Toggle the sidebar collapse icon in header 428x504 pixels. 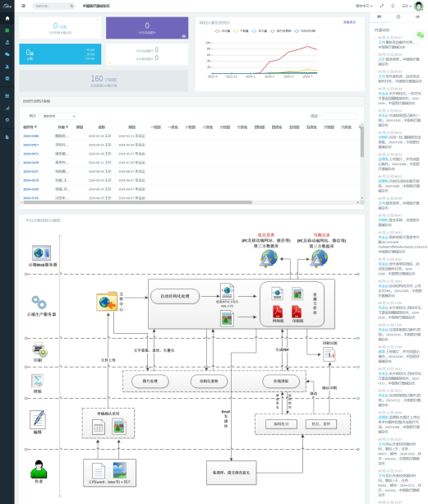pyautogui.click(x=24, y=6)
